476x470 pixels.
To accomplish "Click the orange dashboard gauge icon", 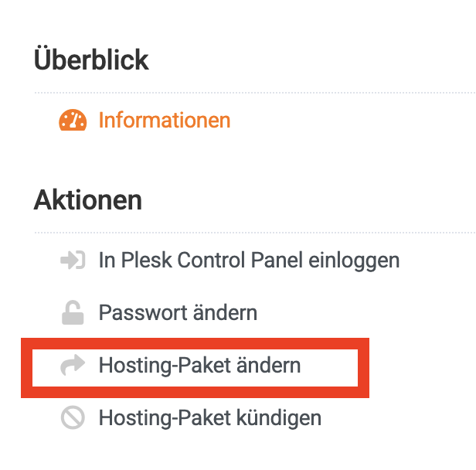I will click(73, 121).
